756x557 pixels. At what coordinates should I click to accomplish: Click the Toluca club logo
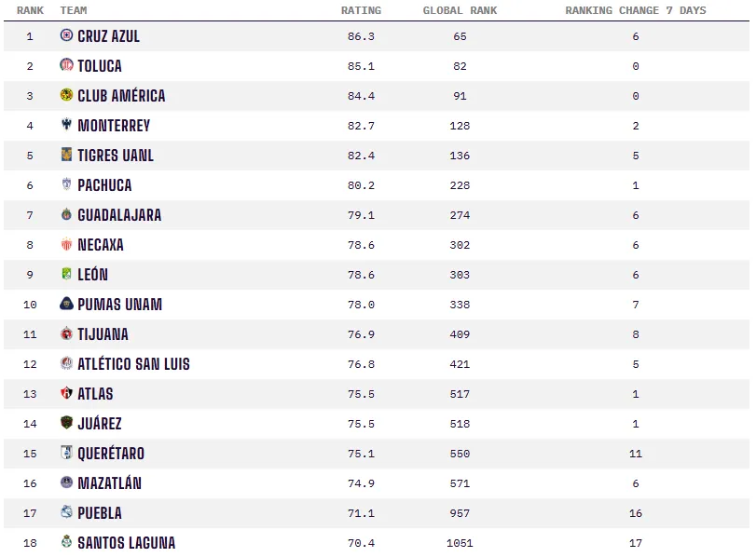pyautogui.click(x=66, y=65)
